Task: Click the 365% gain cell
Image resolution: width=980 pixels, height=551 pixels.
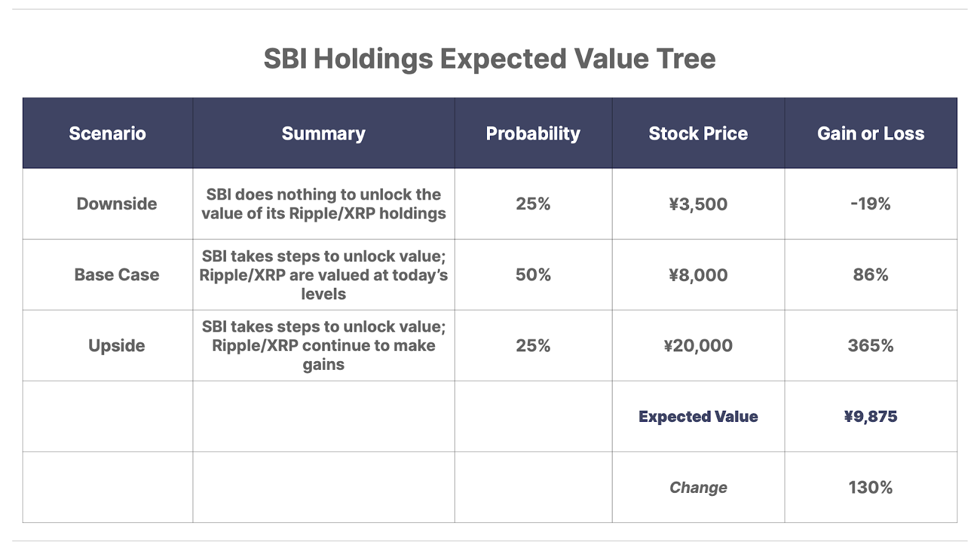Action: [870, 346]
